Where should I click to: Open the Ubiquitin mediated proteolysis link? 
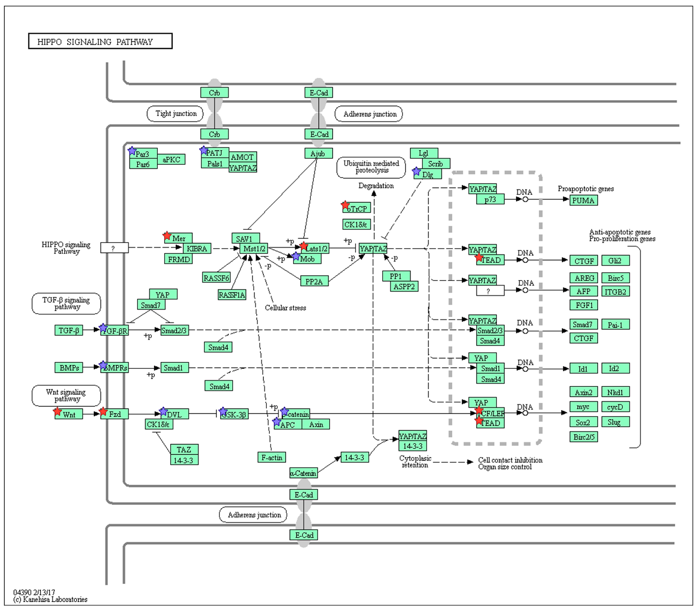371,167
